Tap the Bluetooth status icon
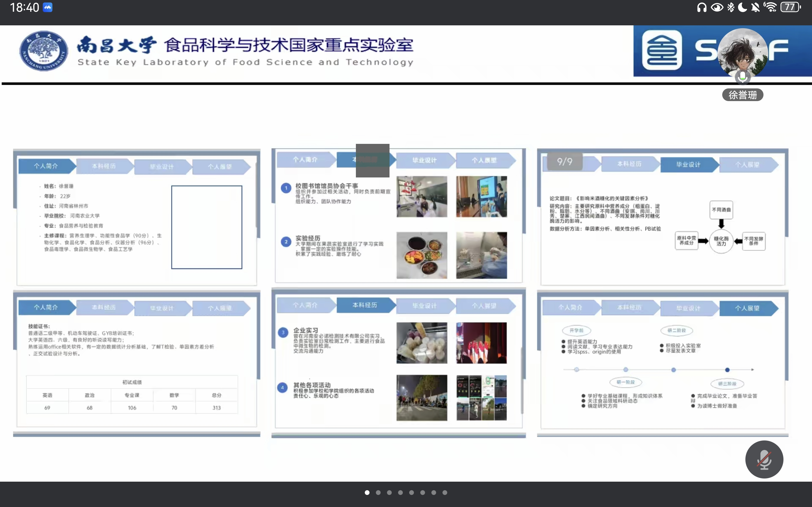This screenshot has height=507, width=812. pos(731,7)
